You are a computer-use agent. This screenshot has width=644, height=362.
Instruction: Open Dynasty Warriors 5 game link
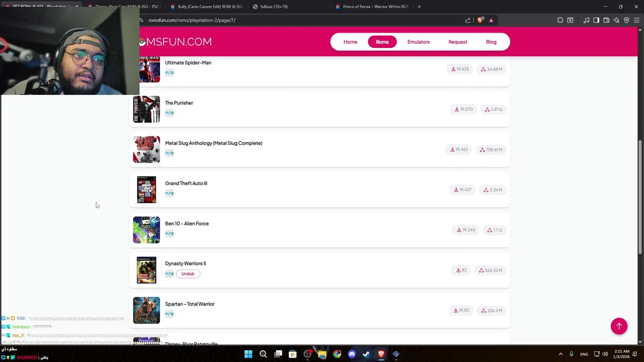[x=186, y=263]
